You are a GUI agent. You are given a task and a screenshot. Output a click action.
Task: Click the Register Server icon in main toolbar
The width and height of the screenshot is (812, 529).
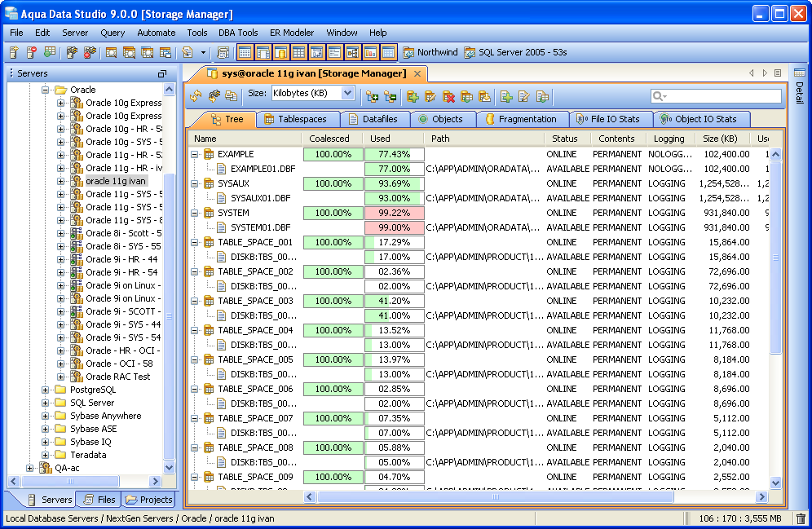(x=14, y=52)
